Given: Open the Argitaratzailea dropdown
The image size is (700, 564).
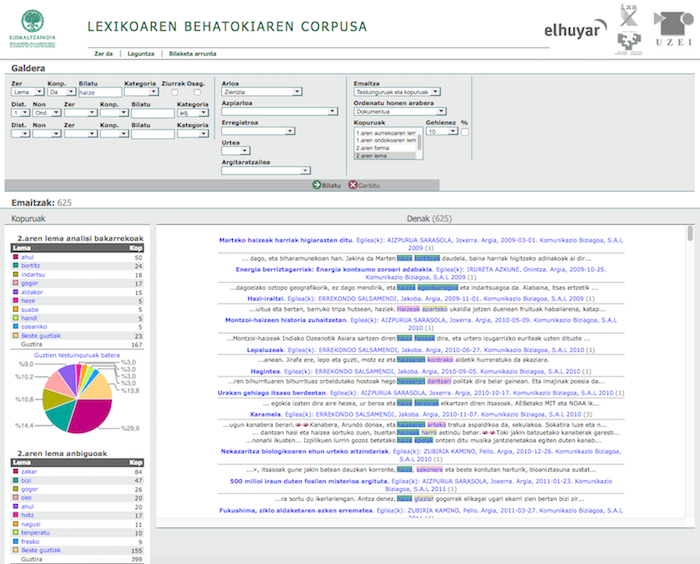Looking at the screenshot, I should point(265,171).
